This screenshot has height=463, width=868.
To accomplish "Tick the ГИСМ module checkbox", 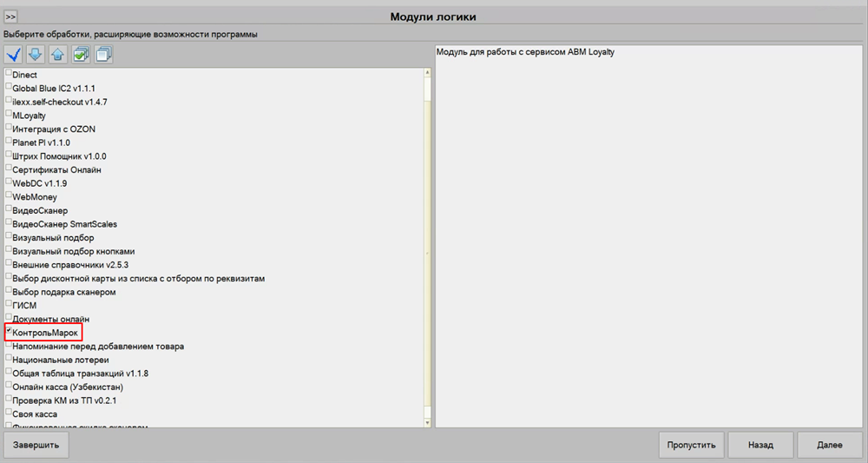I will pos(9,304).
